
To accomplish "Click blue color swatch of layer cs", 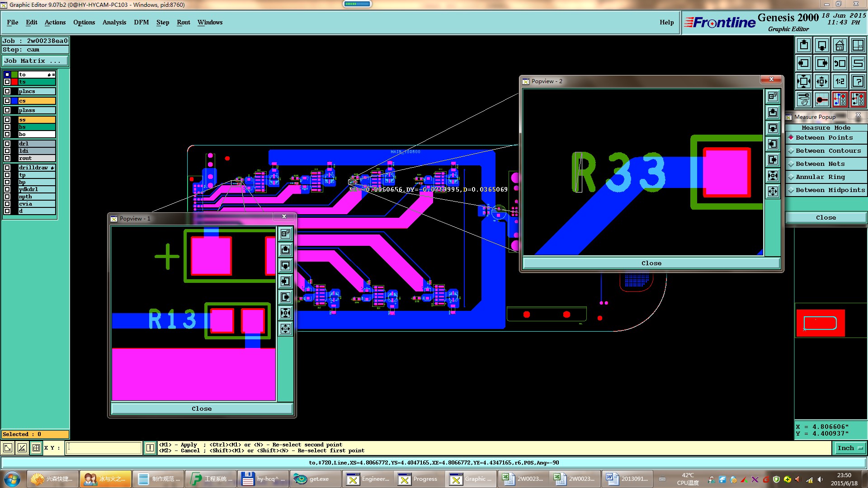I will point(14,101).
